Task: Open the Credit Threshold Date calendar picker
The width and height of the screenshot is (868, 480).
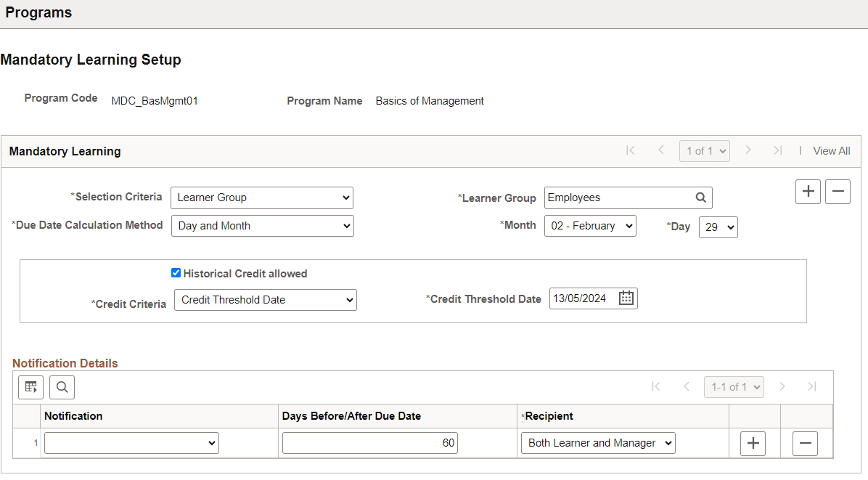Action: click(x=626, y=298)
